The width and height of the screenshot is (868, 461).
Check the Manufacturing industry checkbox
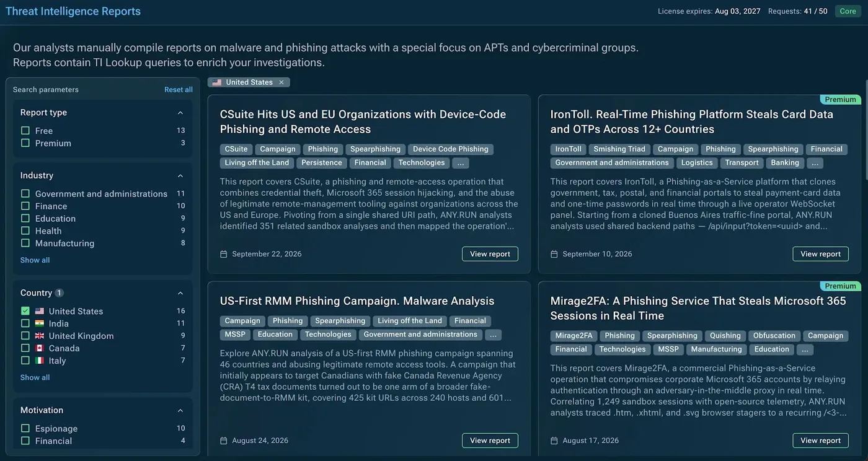25,244
